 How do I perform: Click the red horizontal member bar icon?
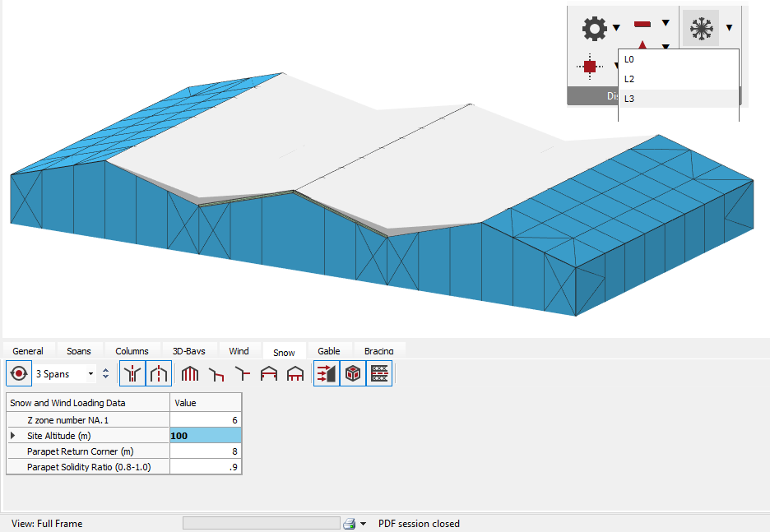coord(642,25)
